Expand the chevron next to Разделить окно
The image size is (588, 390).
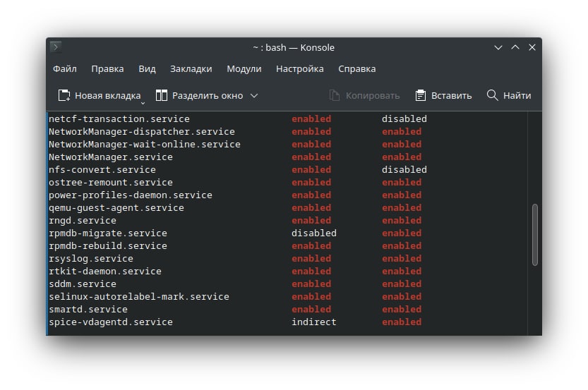coord(254,95)
